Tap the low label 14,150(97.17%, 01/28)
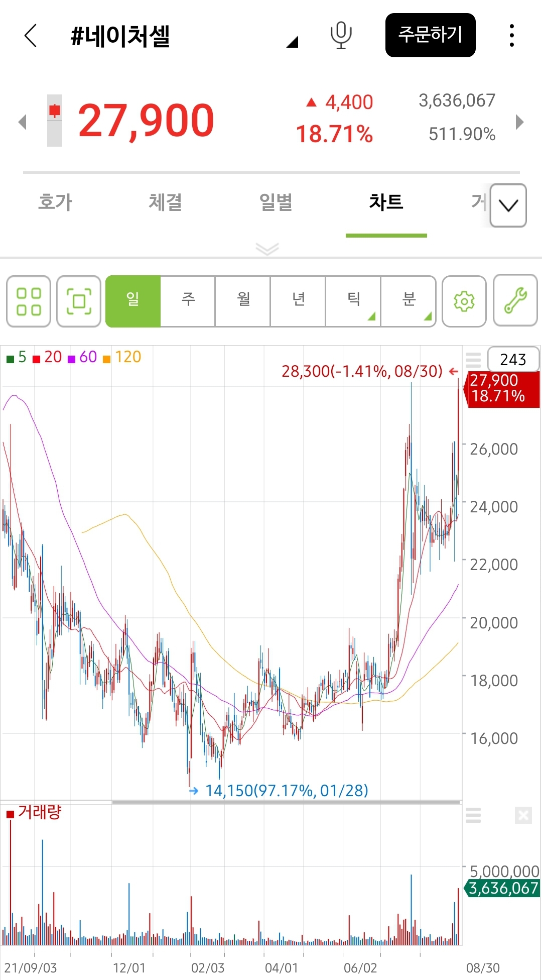The image size is (542, 980). [287, 791]
